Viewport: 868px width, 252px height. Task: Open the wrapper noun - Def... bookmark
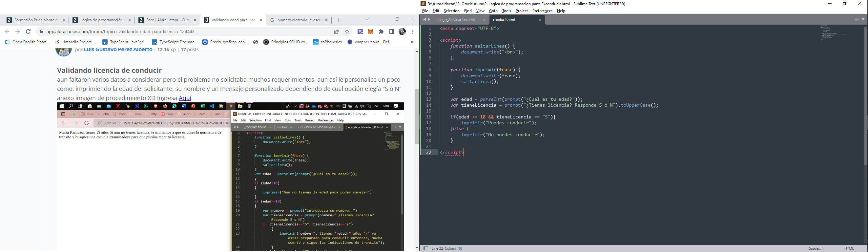[370, 42]
